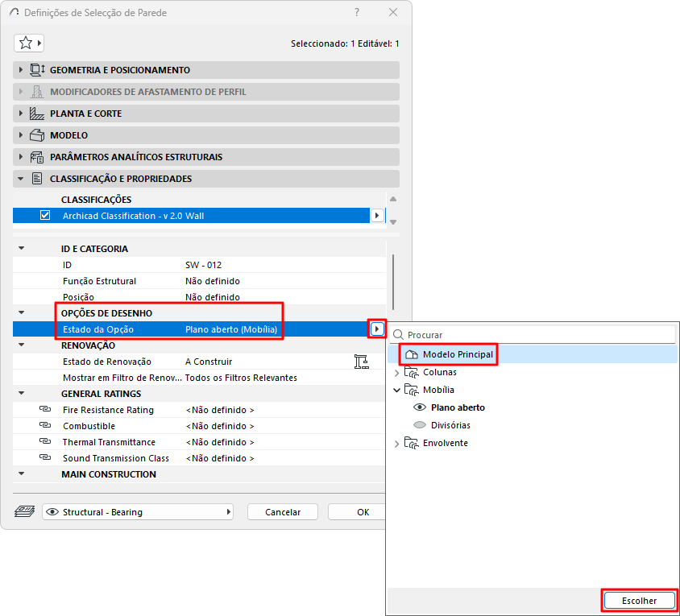Collapse the General Ratings group
The image size is (680, 616).
pyautogui.click(x=21, y=393)
